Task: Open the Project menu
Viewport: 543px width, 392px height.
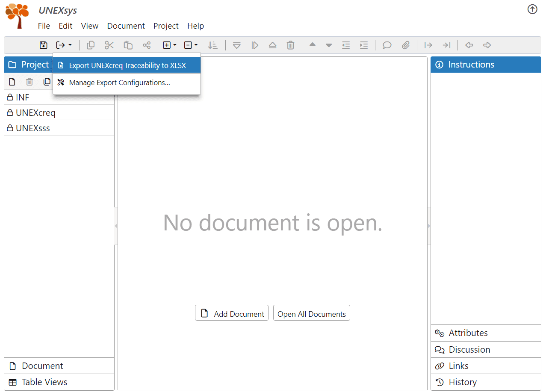Action: point(166,26)
